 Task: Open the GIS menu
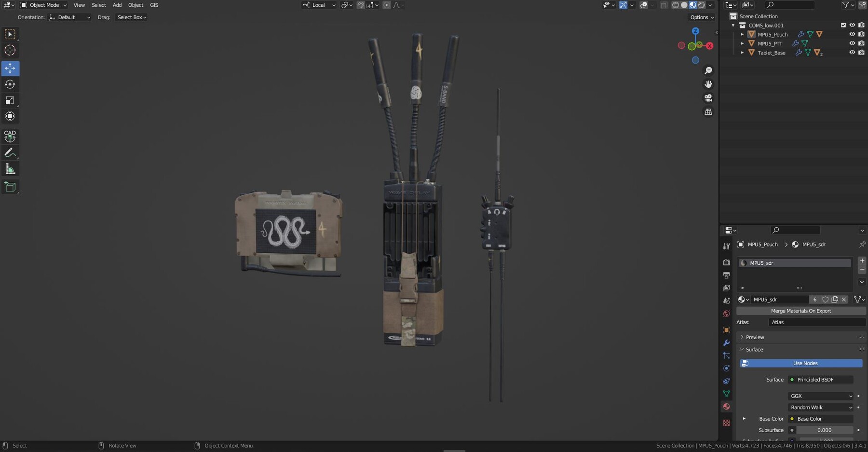click(153, 5)
